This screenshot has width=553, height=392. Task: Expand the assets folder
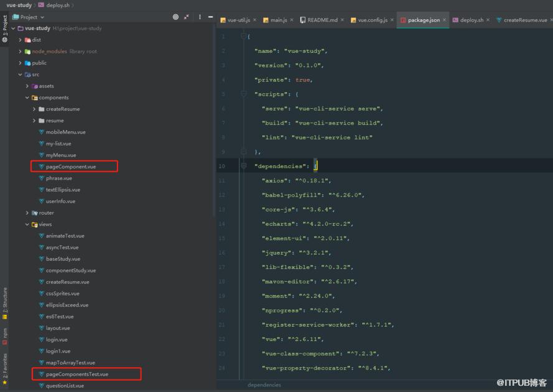tap(27, 86)
